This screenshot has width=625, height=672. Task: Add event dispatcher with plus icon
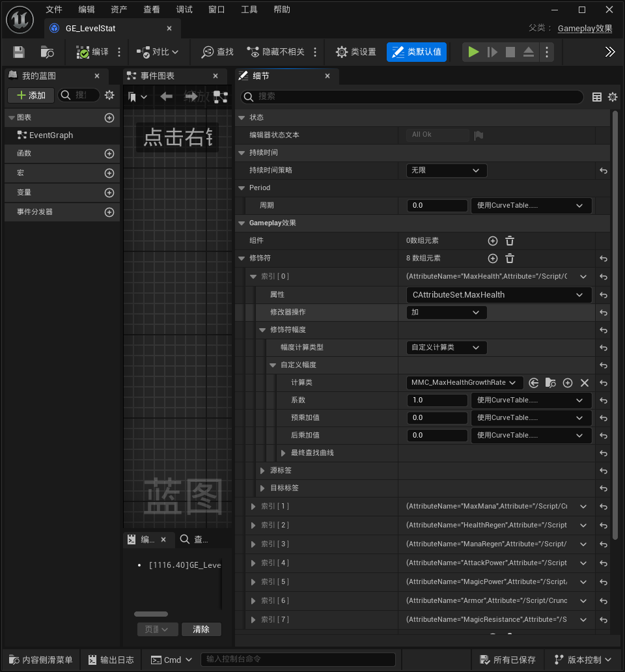[109, 212]
